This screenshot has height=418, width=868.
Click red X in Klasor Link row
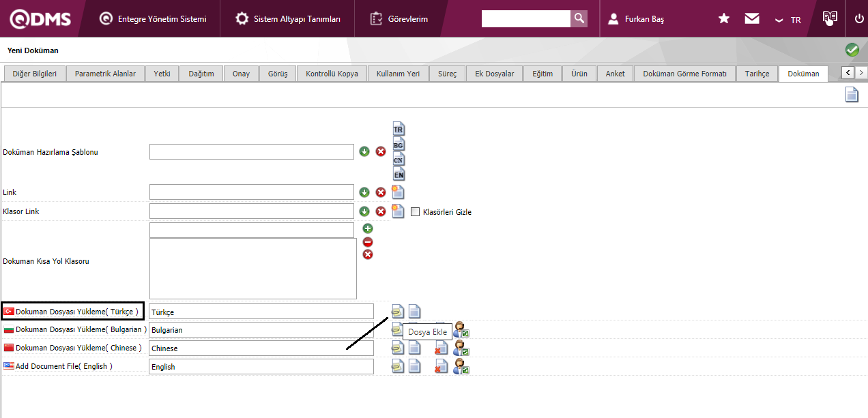[381, 211]
